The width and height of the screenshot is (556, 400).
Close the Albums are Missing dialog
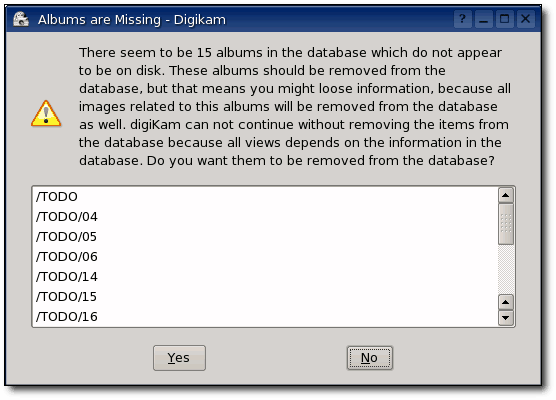(525, 19)
